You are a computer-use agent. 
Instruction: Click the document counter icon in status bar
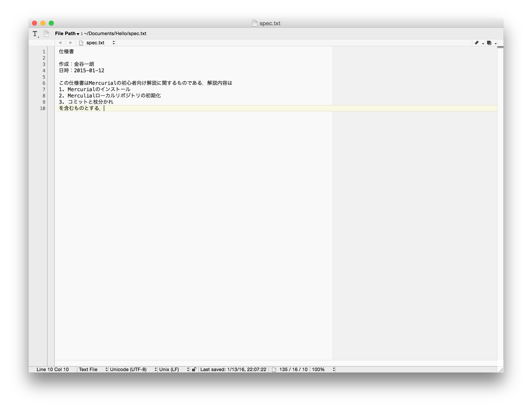point(274,369)
